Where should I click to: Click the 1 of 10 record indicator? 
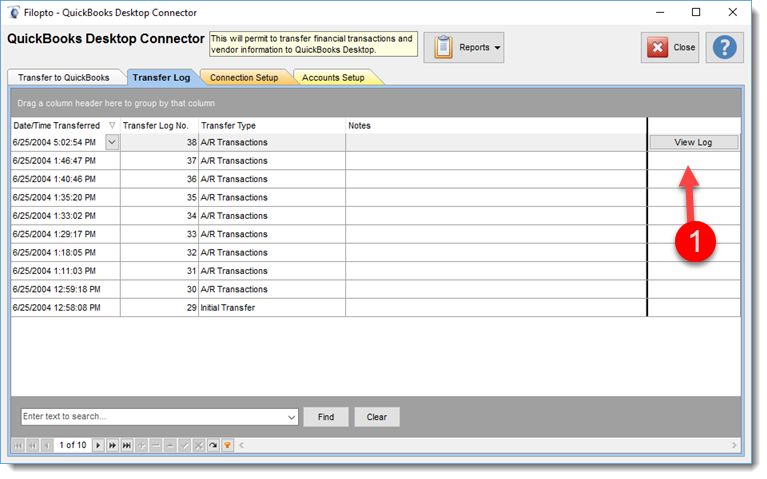[x=72, y=445]
